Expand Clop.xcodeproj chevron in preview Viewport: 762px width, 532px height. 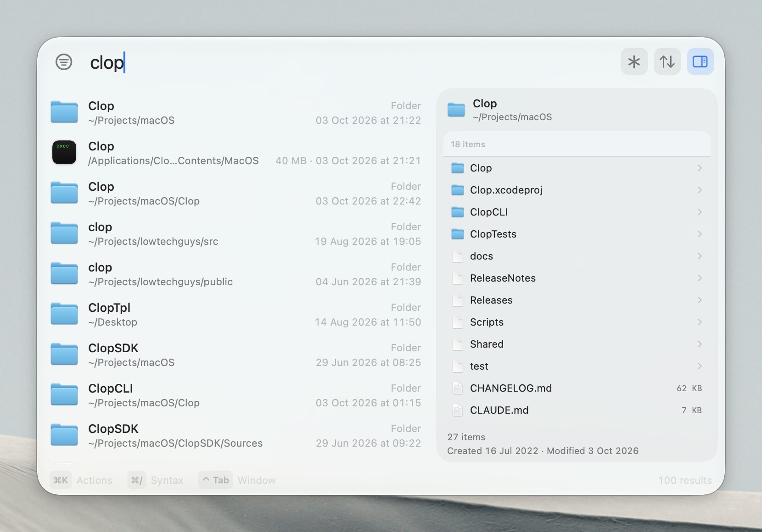(700, 190)
